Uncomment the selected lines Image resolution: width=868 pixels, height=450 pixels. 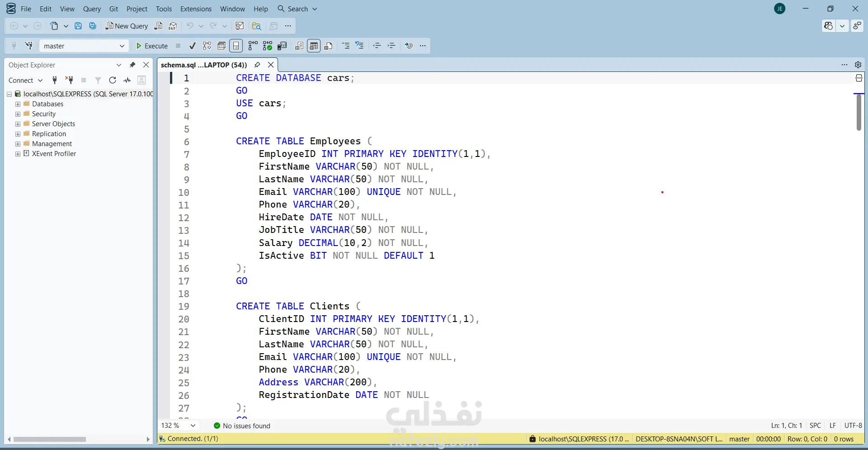click(360, 46)
